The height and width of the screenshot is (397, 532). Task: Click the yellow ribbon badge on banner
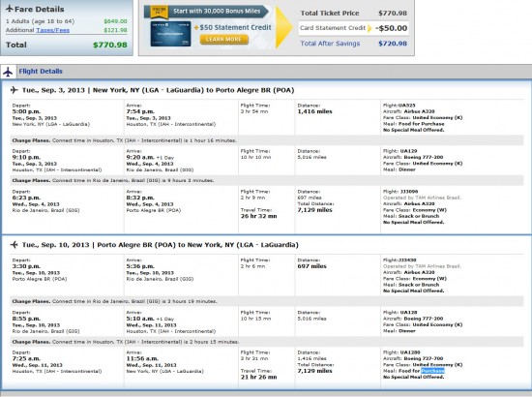[160, 12]
